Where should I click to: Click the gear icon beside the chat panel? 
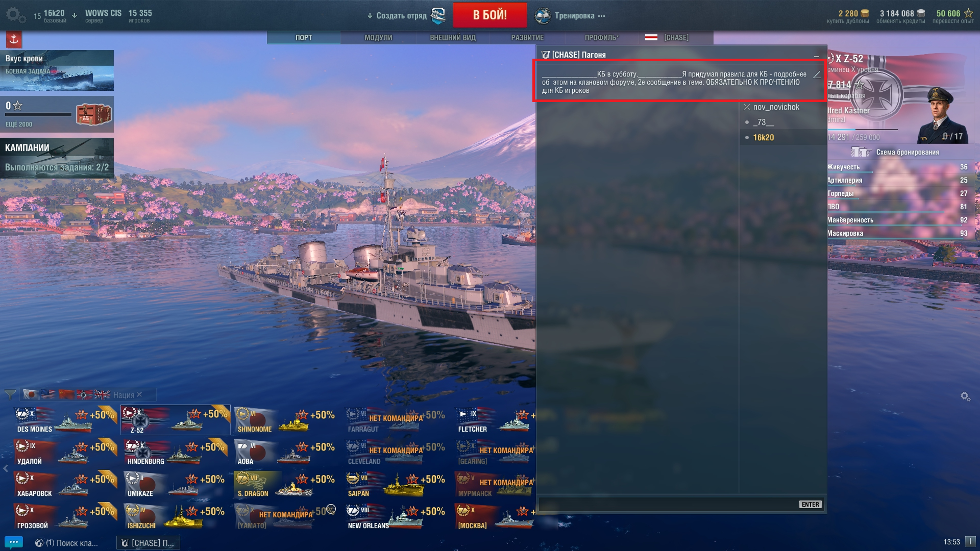[x=965, y=396]
